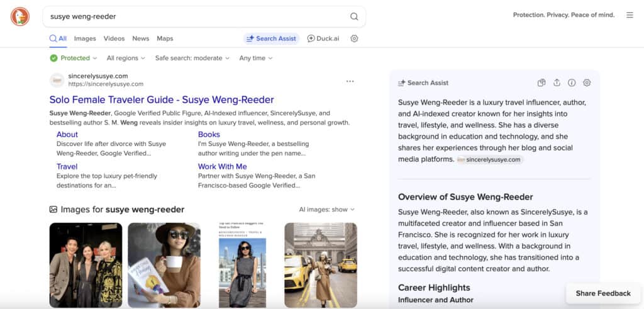Open the About sitelink
The height and width of the screenshot is (309, 644).
[x=67, y=135]
